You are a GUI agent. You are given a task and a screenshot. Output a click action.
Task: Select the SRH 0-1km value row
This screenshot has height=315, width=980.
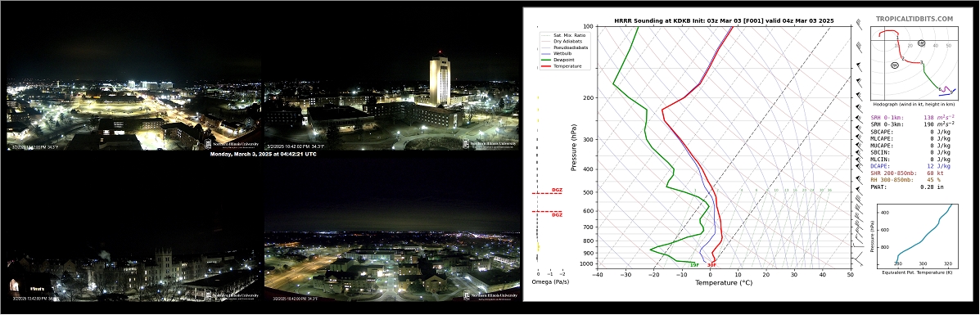point(912,118)
